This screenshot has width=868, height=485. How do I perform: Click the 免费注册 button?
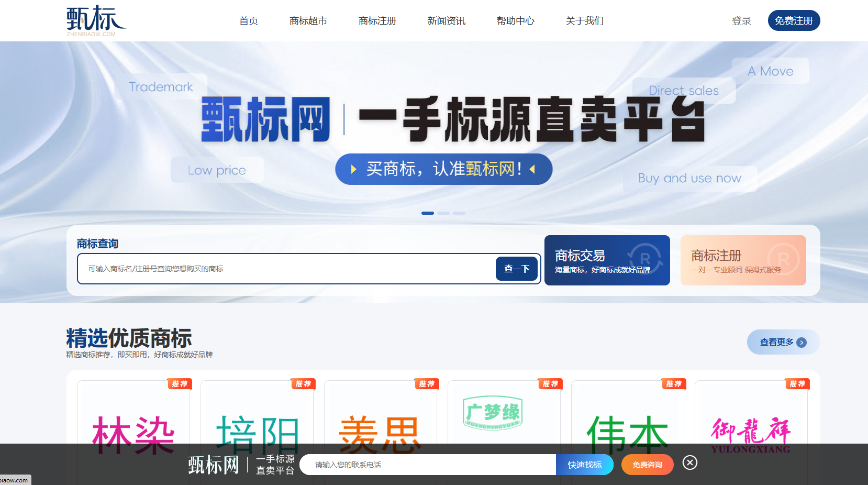coord(793,21)
